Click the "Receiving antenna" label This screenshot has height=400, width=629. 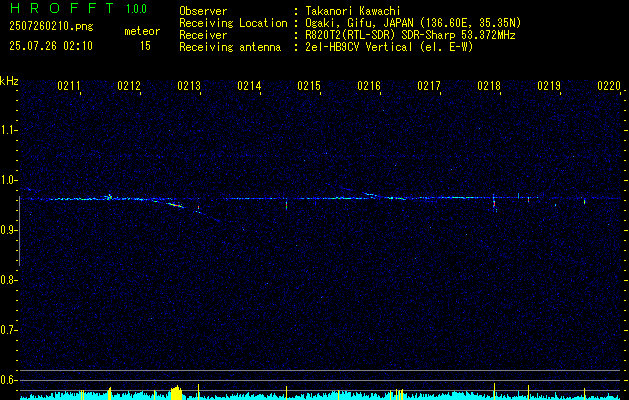(x=230, y=47)
